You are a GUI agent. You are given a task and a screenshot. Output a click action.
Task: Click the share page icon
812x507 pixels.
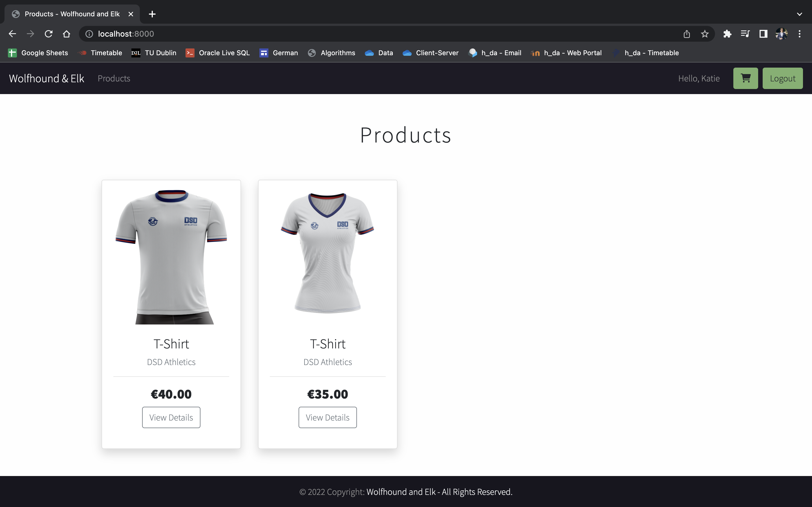coord(687,34)
